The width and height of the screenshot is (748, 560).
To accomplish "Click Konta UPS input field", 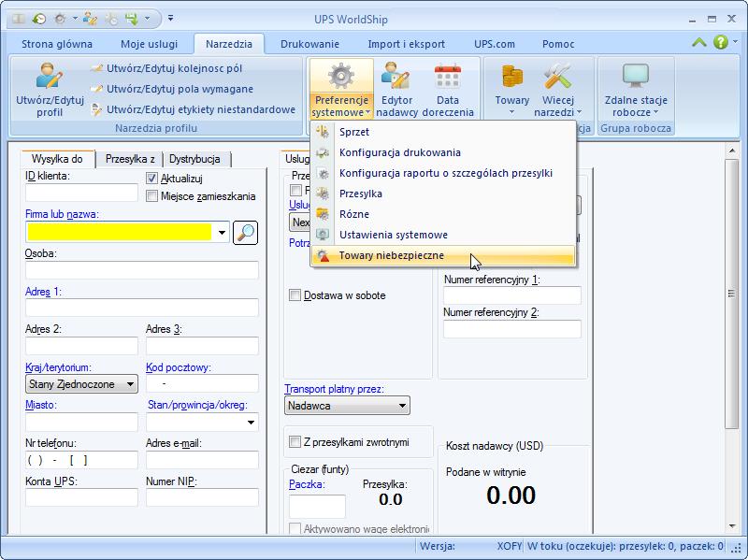I will pyautogui.click(x=81, y=497).
